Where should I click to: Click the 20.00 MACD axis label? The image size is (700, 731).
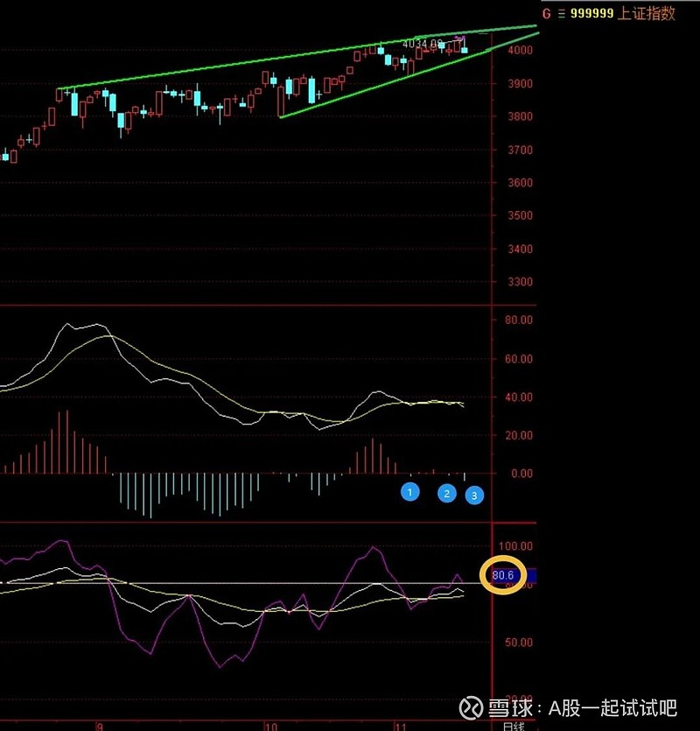[518, 435]
